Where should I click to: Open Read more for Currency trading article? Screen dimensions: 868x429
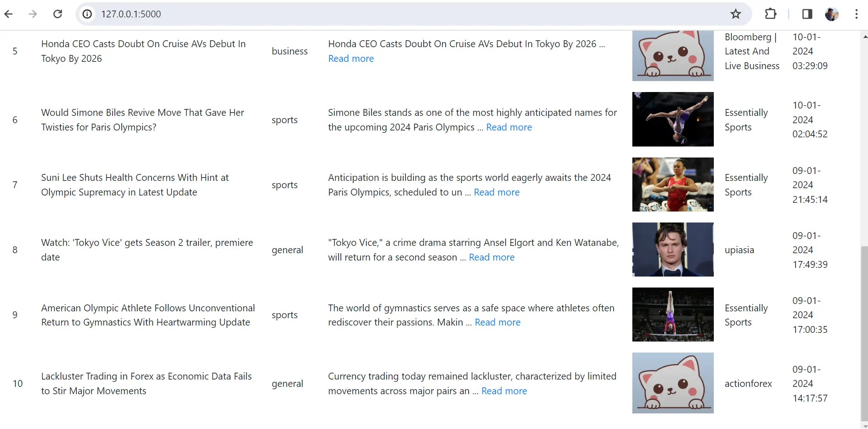(504, 391)
